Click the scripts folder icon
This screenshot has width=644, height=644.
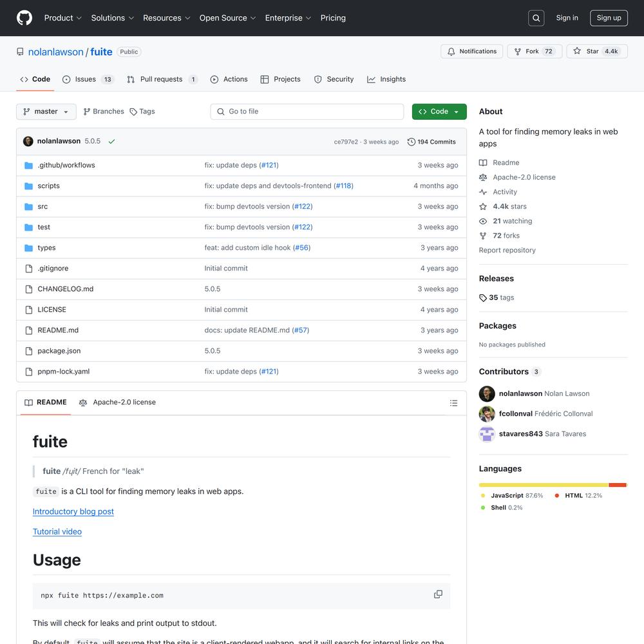pyautogui.click(x=28, y=186)
